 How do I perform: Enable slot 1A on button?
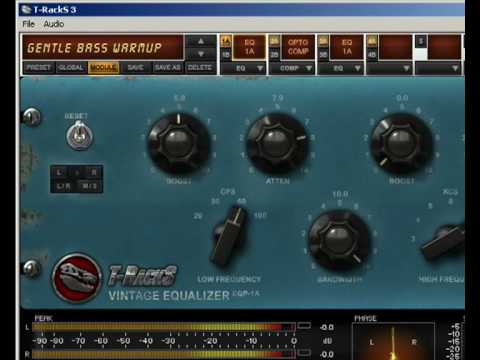[226, 41]
